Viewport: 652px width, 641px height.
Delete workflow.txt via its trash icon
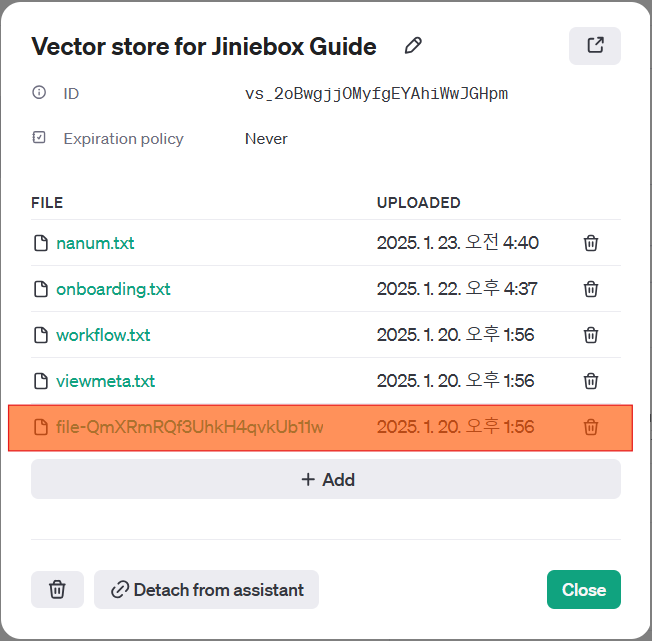(x=591, y=335)
